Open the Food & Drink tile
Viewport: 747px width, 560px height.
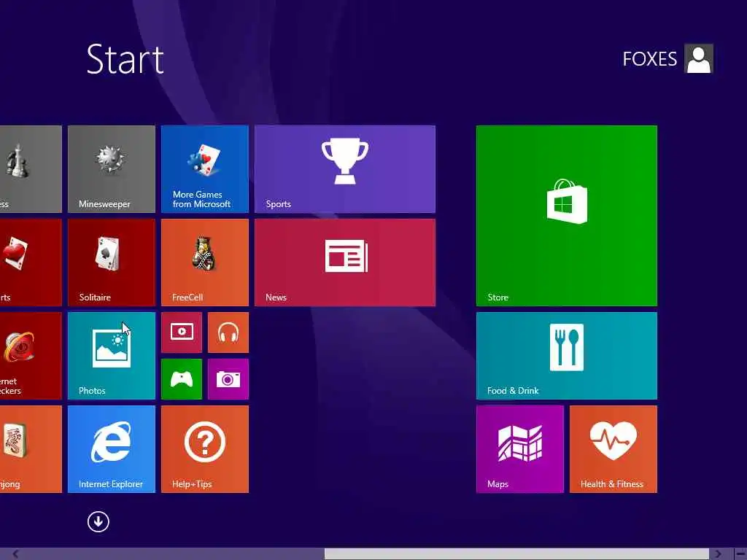tap(566, 356)
